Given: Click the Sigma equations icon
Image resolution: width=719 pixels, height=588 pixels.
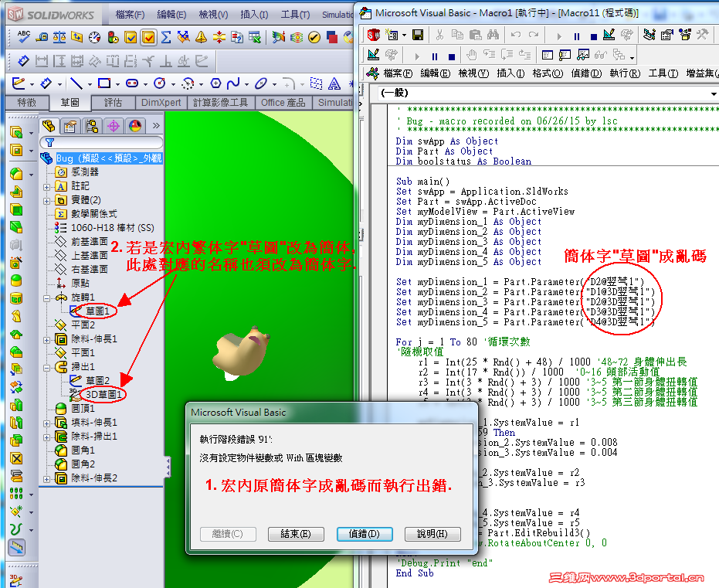Looking at the screenshot, I should click(166, 37).
